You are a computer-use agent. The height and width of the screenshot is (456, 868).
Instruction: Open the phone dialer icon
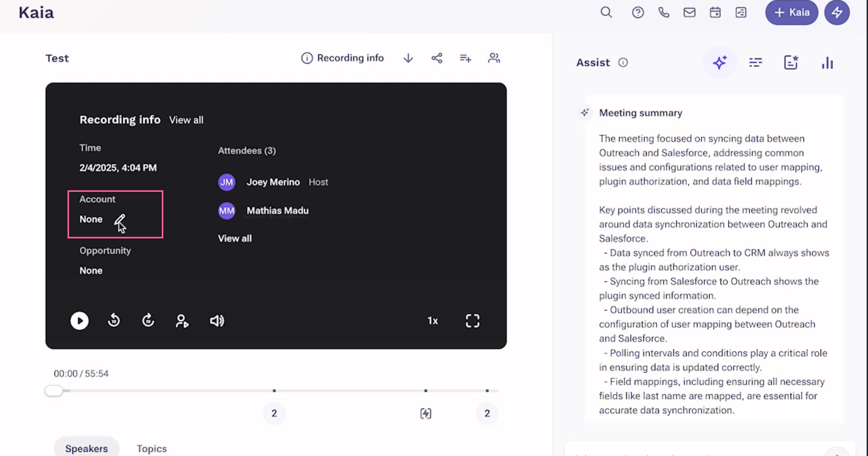[664, 12]
